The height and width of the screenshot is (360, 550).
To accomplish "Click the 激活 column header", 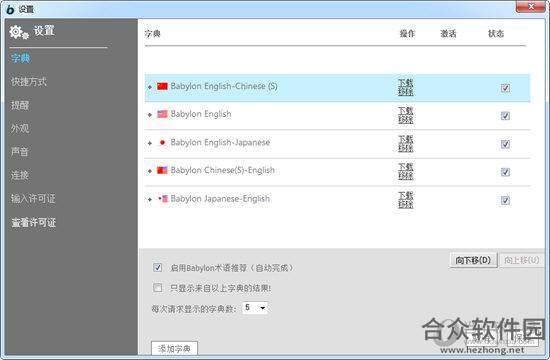I will 448,34.
